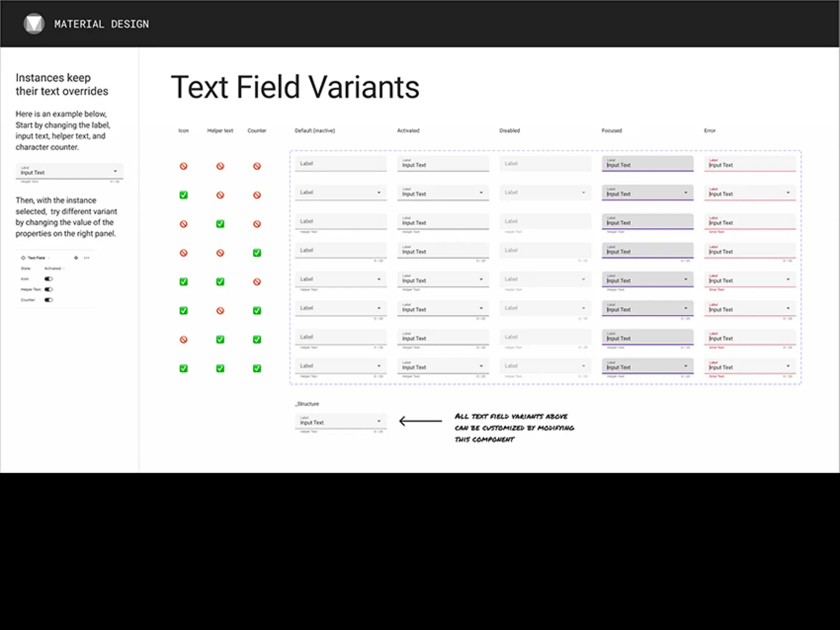Click the green checkmark in last row Counter column

(x=257, y=369)
